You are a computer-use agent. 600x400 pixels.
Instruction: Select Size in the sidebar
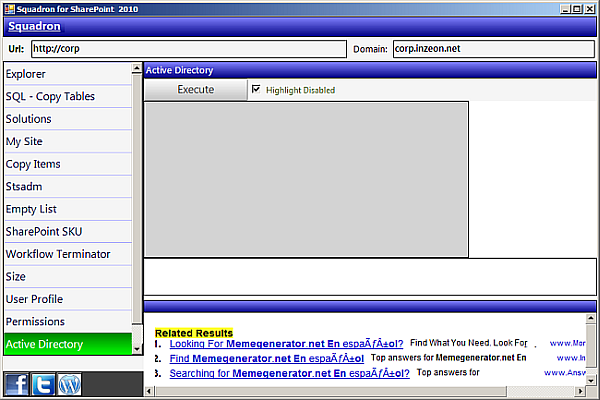point(68,277)
